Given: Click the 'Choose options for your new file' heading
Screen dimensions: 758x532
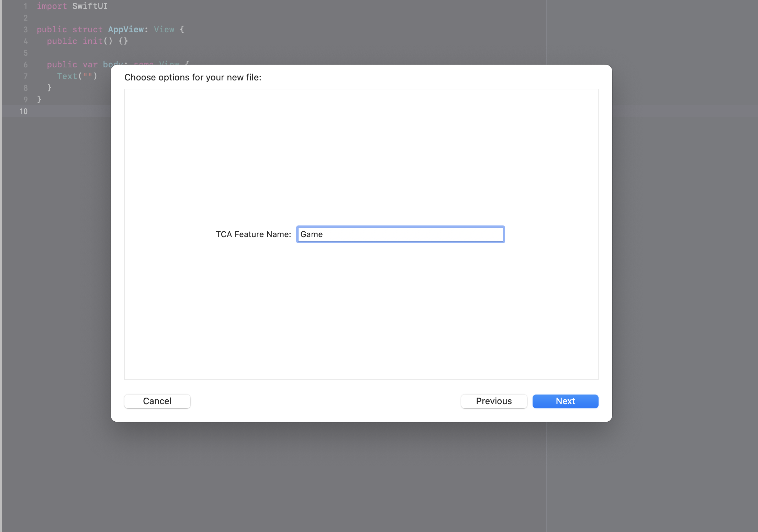Looking at the screenshot, I should (x=193, y=77).
